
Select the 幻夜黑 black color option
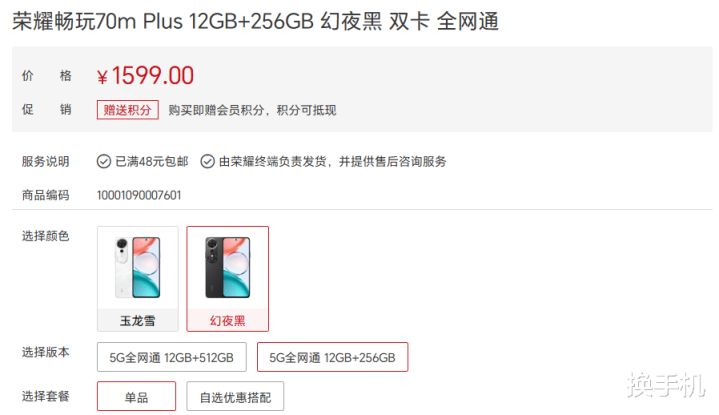pos(227,279)
